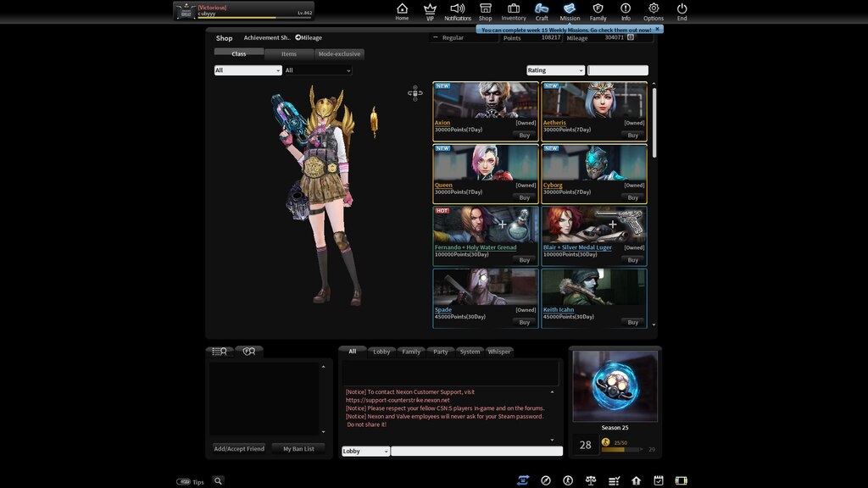The width and height of the screenshot is (868, 488).
Task: Click the season level progress bar
Action: click(621, 449)
